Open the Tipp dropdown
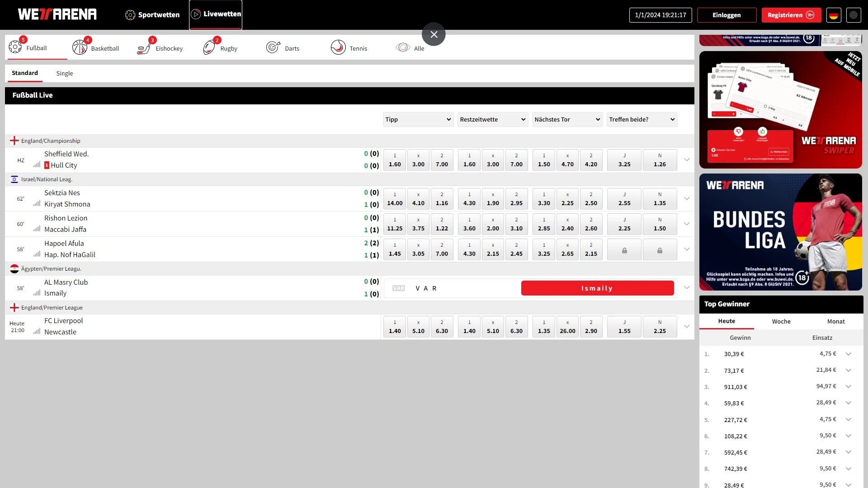868x488 pixels. click(418, 119)
